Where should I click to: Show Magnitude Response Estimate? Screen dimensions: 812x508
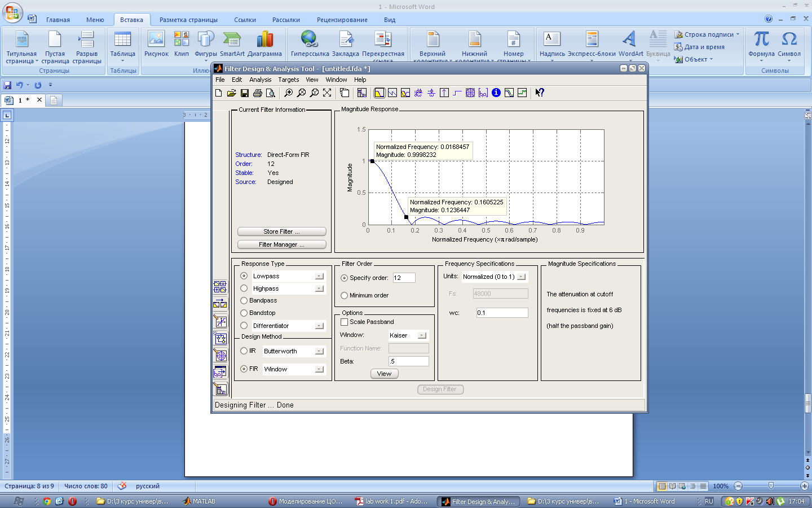509,93
